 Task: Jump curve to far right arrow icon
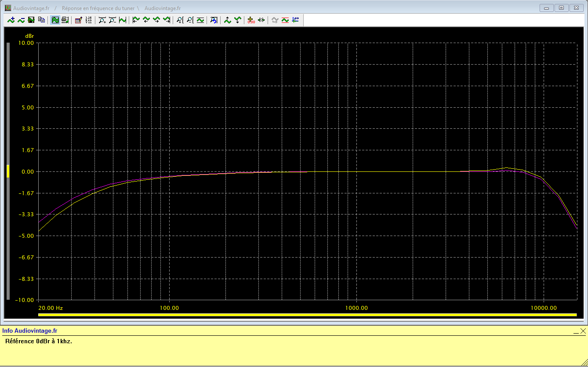pyautogui.click(x=166, y=20)
